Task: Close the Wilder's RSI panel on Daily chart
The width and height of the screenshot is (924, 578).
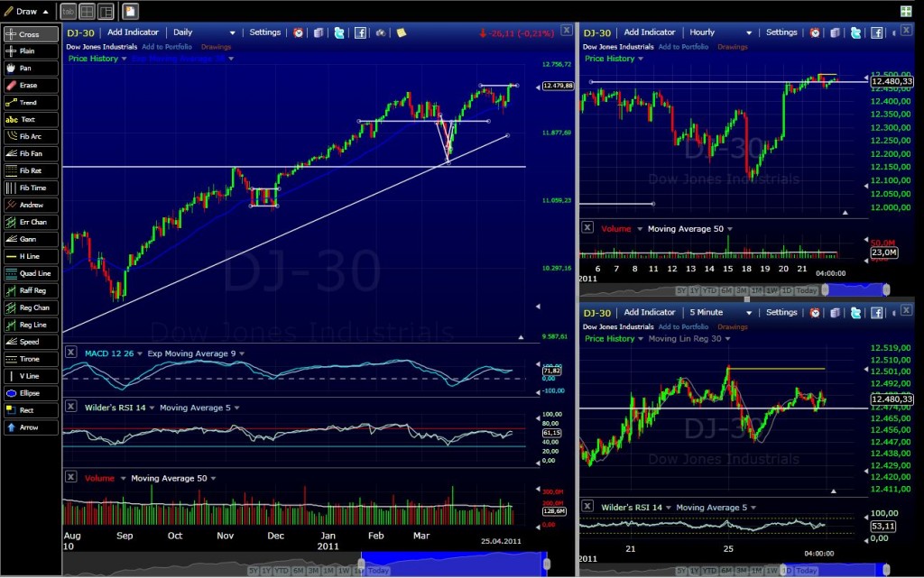Action: click(x=71, y=408)
